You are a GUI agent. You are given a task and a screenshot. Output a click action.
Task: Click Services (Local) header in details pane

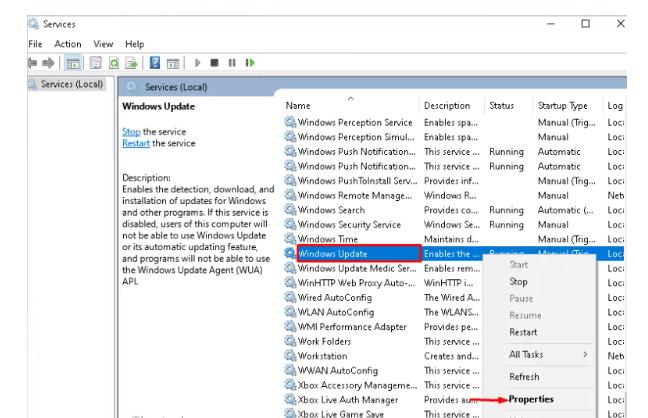[176, 87]
